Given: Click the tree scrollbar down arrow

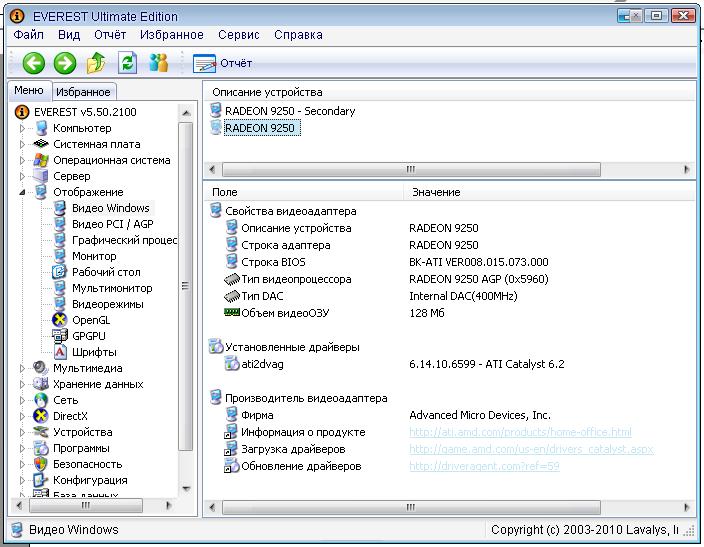Looking at the screenshot, I should pyautogui.click(x=186, y=489).
